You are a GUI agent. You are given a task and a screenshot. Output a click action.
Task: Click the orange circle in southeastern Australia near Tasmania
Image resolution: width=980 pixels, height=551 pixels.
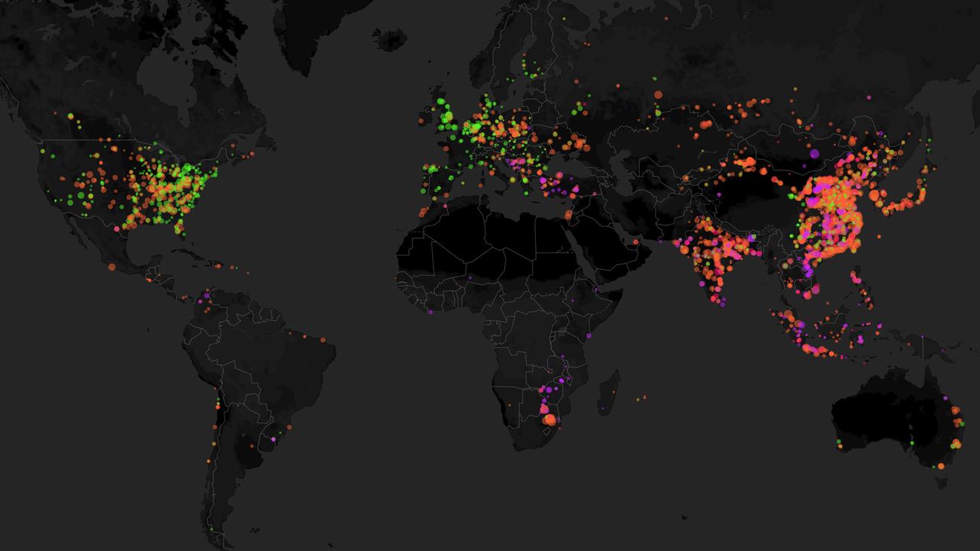[x=942, y=466]
